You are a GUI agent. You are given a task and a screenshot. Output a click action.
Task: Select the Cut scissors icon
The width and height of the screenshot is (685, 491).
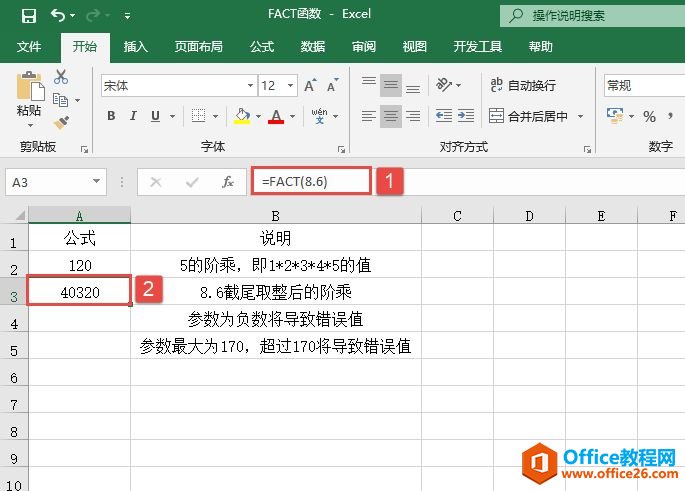click(61, 77)
